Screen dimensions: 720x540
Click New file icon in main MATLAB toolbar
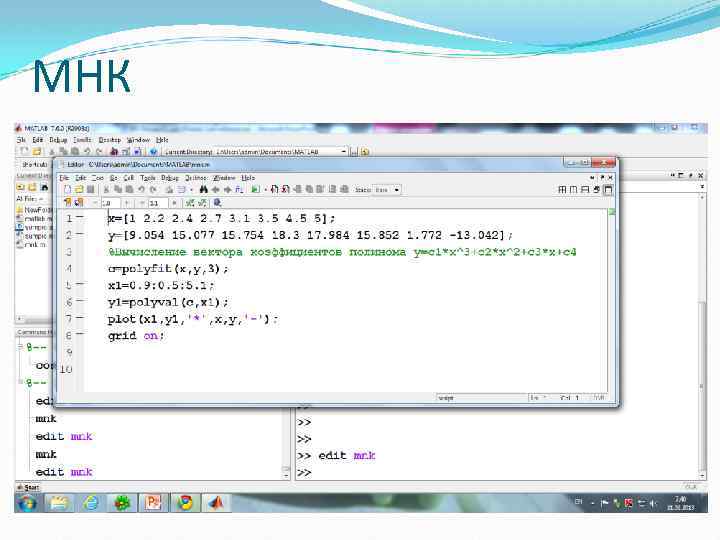pos(24,151)
